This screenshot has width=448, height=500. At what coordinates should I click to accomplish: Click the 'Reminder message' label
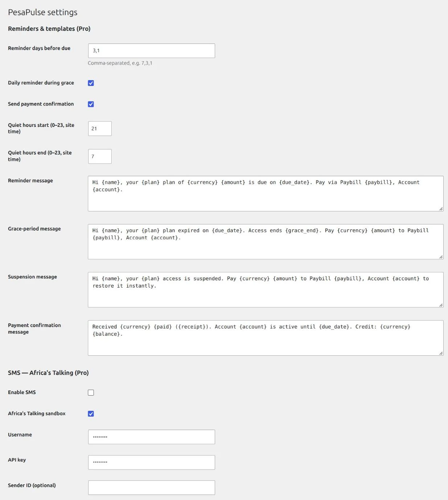30,181
